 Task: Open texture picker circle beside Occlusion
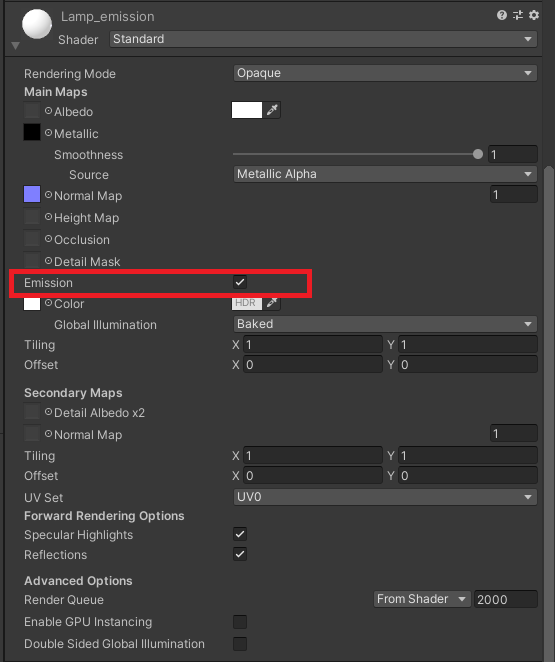click(49, 239)
